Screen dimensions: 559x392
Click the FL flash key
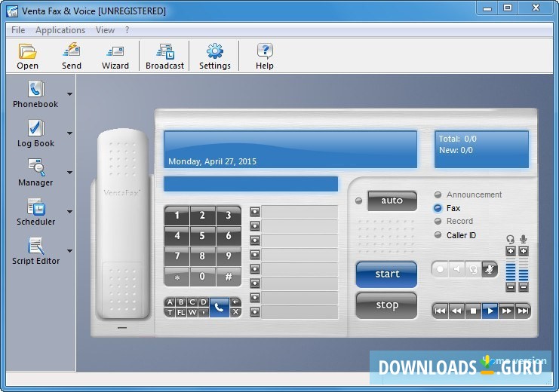click(x=181, y=312)
